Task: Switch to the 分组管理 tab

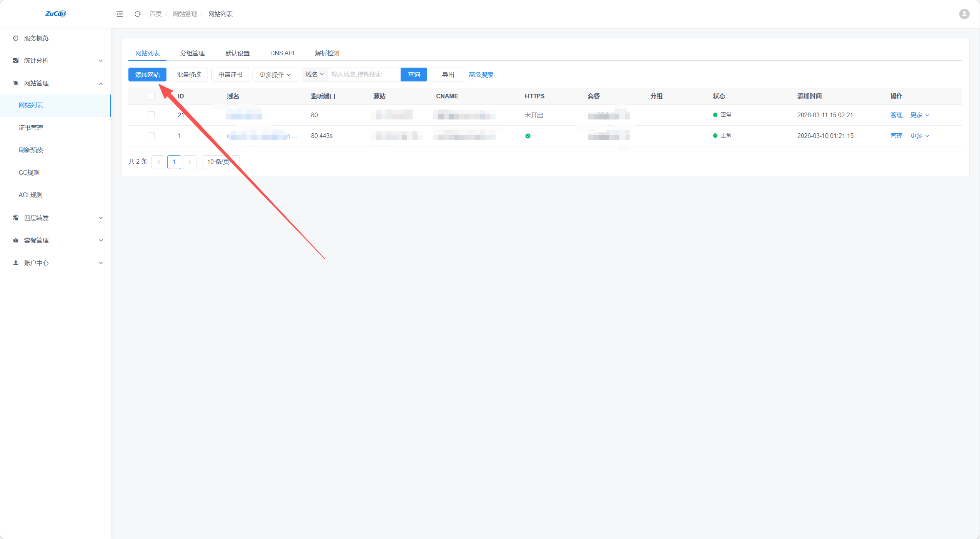Action: click(192, 53)
